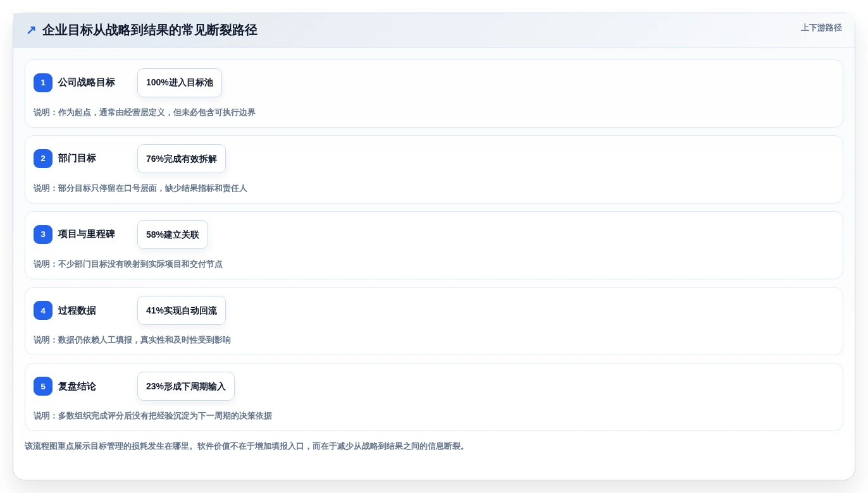The height and width of the screenshot is (493, 868).
Task: Click the heading 企业目标从战略到结果的常见断裂路径
Action: 149,30
